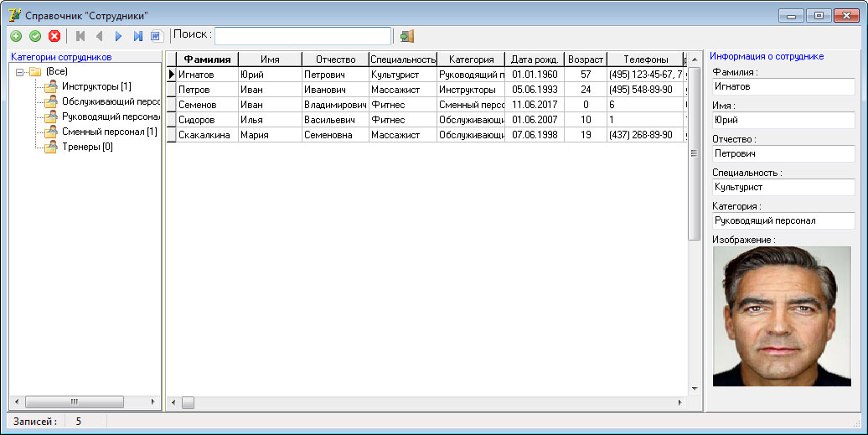Go to the first record
Image resolution: width=868 pixels, height=435 pixels.
point(80,36)
